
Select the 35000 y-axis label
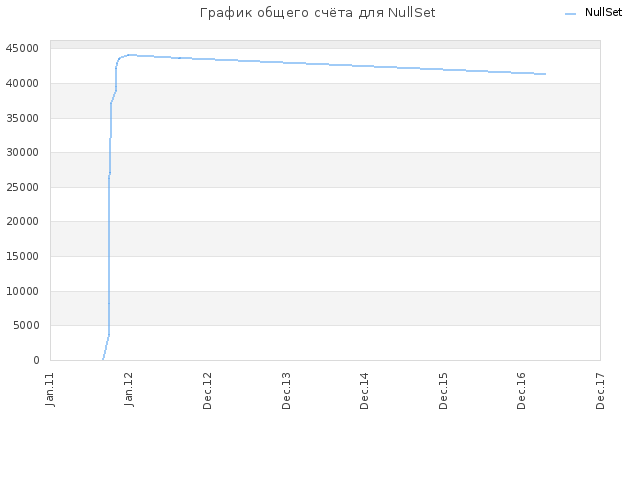(x=22, y=118)
